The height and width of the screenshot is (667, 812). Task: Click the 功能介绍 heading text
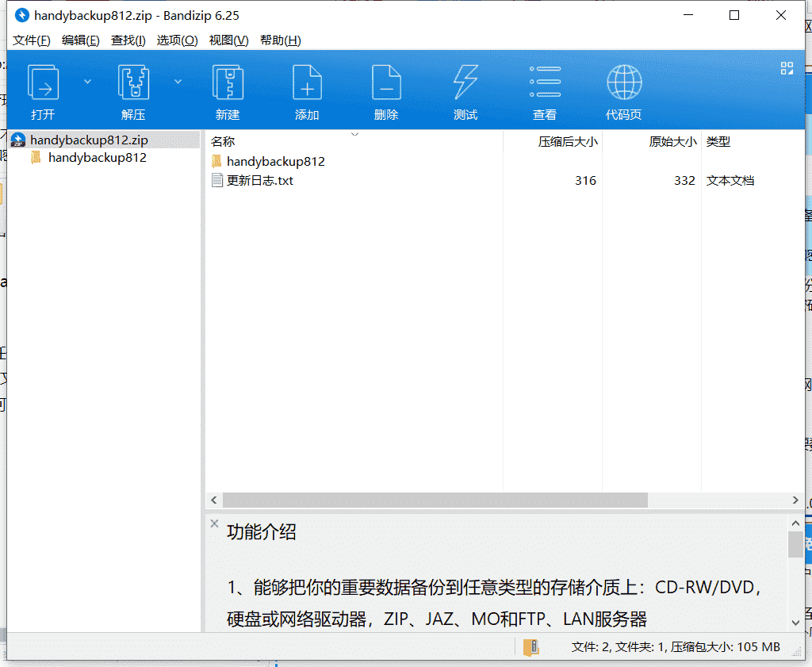[x=261, y=532]
